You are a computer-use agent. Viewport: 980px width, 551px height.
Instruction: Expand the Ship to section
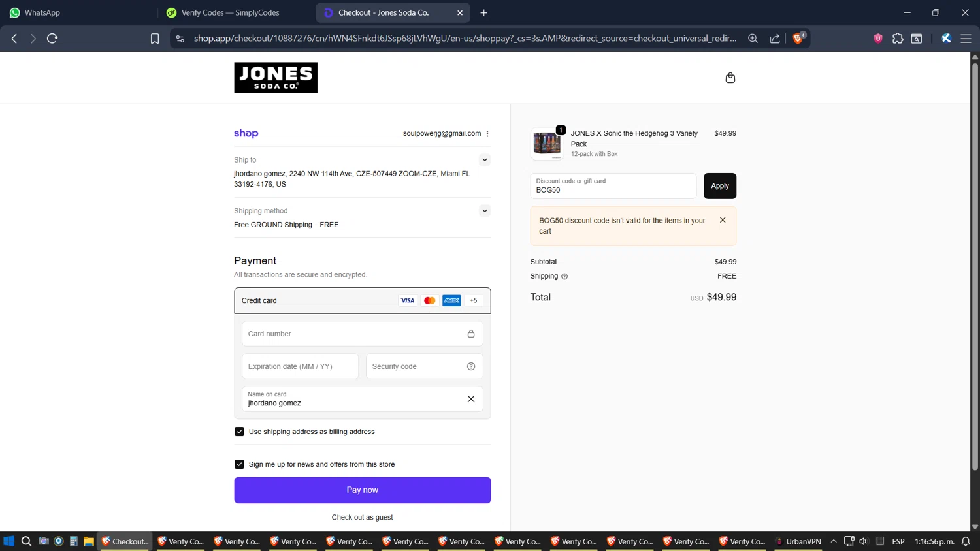pos(485,160)
